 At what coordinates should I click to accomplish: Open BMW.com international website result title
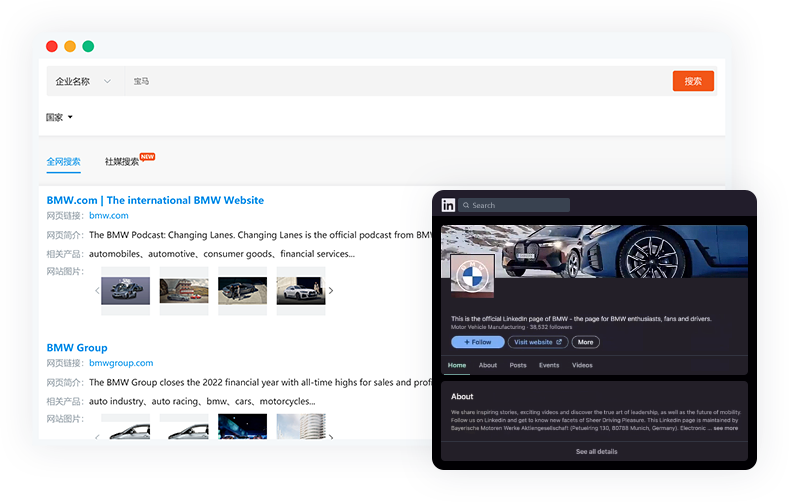pos(155,200)
